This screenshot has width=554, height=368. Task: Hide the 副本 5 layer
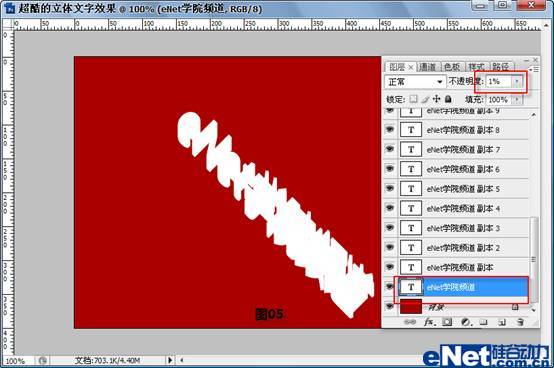(390, 189)
